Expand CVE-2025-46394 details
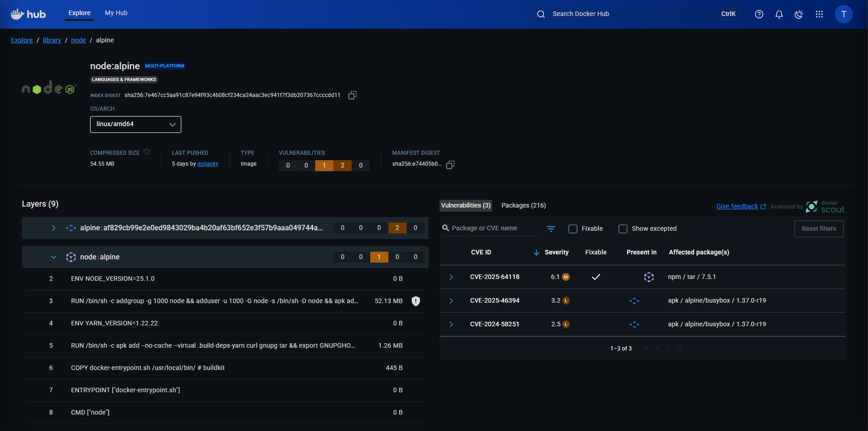This screenshot has height=431, width=868. pyautogui.click(x=451, y=301)
